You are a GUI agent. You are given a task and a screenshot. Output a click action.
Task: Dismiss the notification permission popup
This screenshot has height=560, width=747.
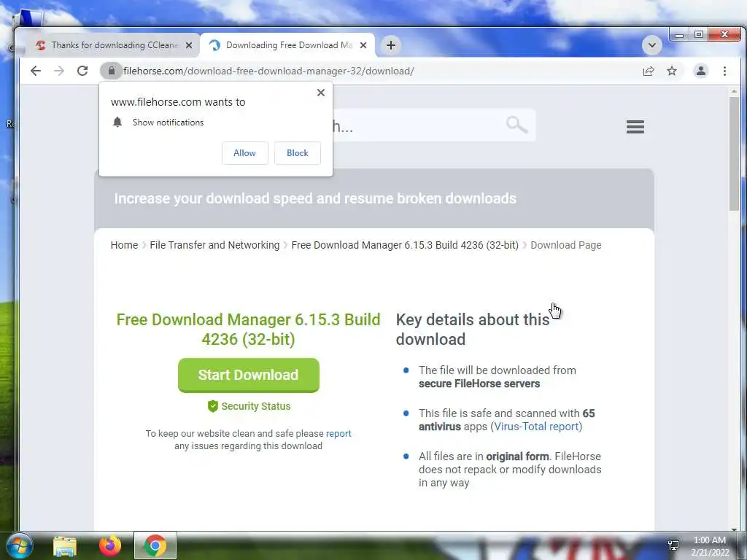[321, 93]
